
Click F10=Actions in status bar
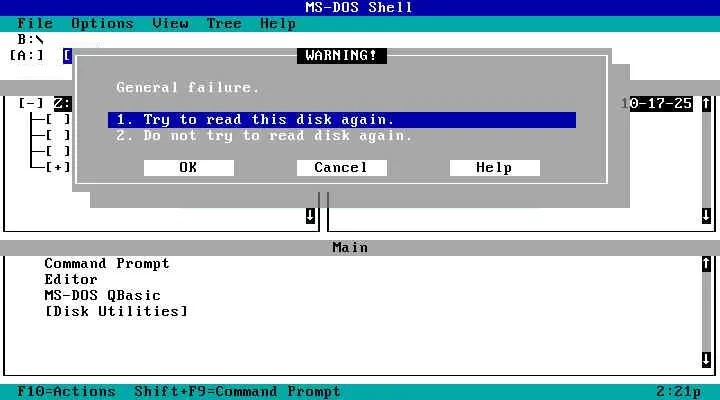[x=67, y=392]
